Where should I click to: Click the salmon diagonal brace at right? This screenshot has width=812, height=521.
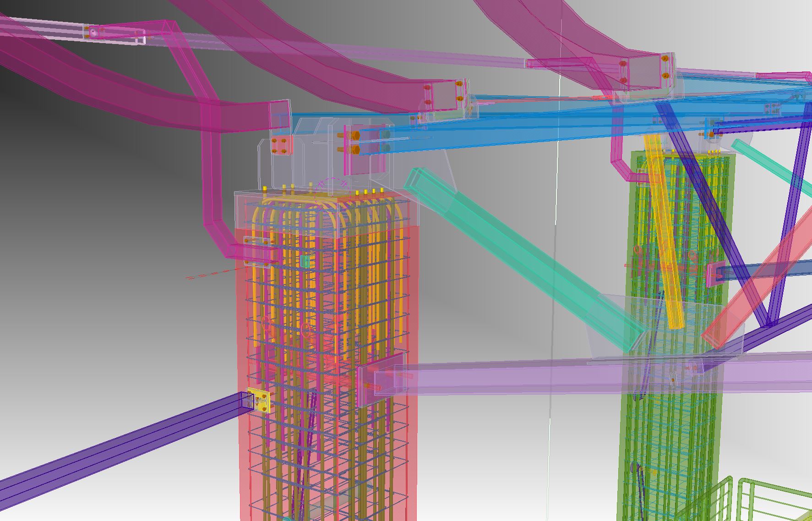(x=760, y=275)
